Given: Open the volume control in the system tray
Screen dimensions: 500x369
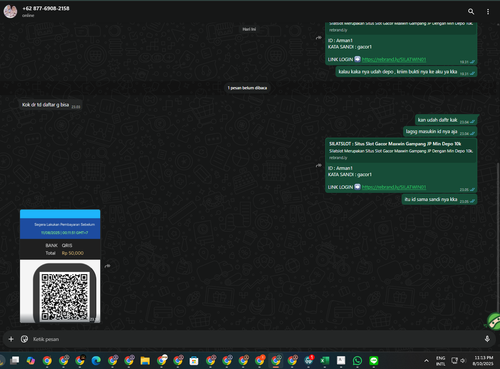Looking at the screenshot, I should coord(463,361).
